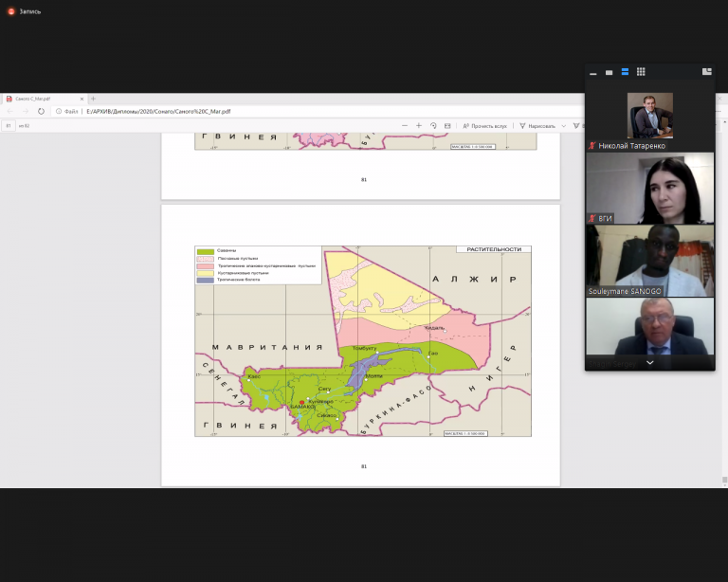Viewport: 728px width, 582px height.
Task: Open the Нарисовать dropdown arrow
Action: 563,125
